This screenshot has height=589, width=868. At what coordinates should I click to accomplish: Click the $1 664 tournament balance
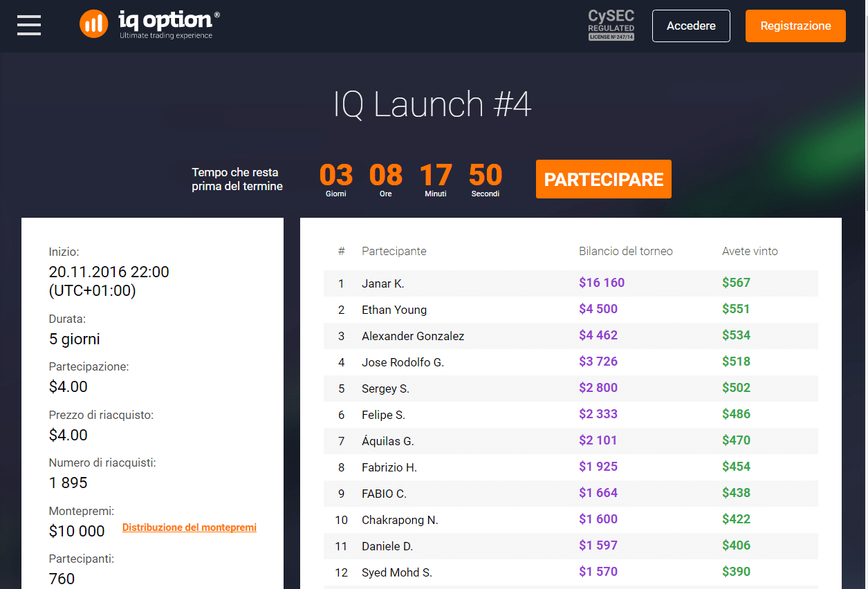[598, 493]
